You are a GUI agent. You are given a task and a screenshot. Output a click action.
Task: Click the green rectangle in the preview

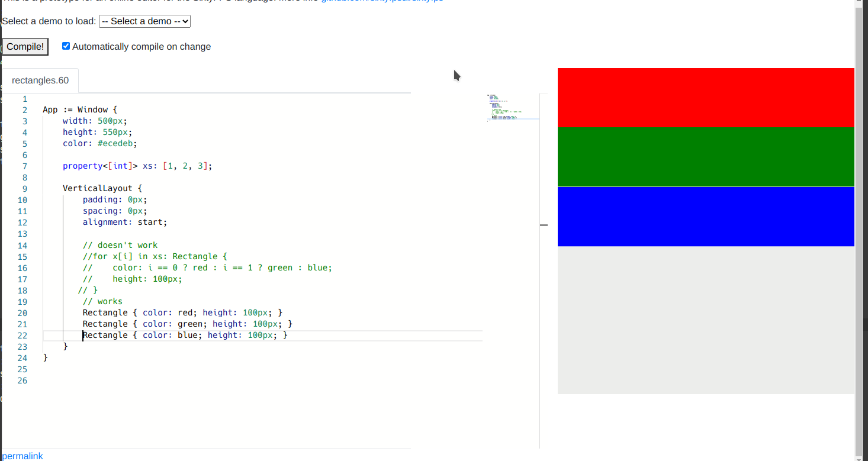[706, 157]
